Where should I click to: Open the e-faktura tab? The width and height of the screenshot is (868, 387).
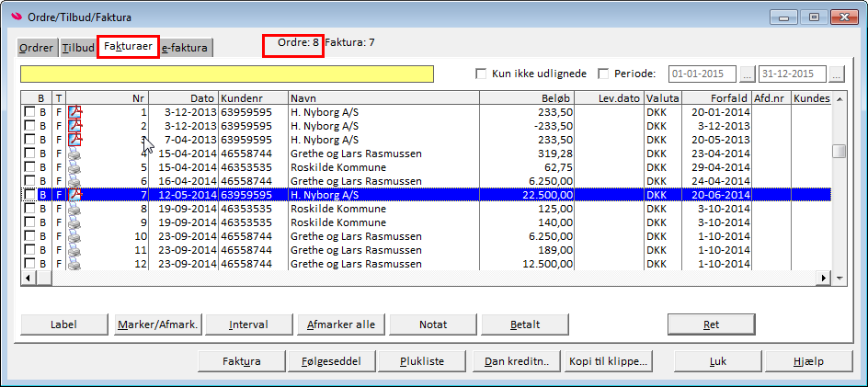[x=186, y=48]
